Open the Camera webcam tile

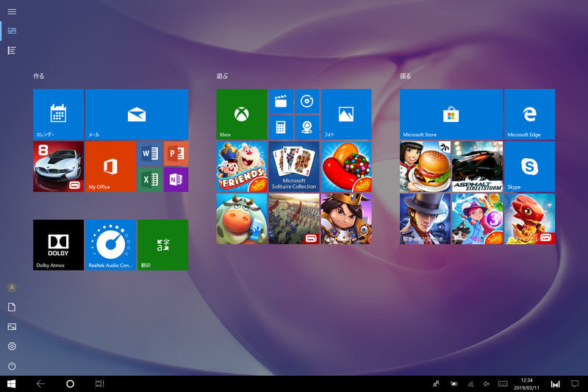click(x=306, y=127)
